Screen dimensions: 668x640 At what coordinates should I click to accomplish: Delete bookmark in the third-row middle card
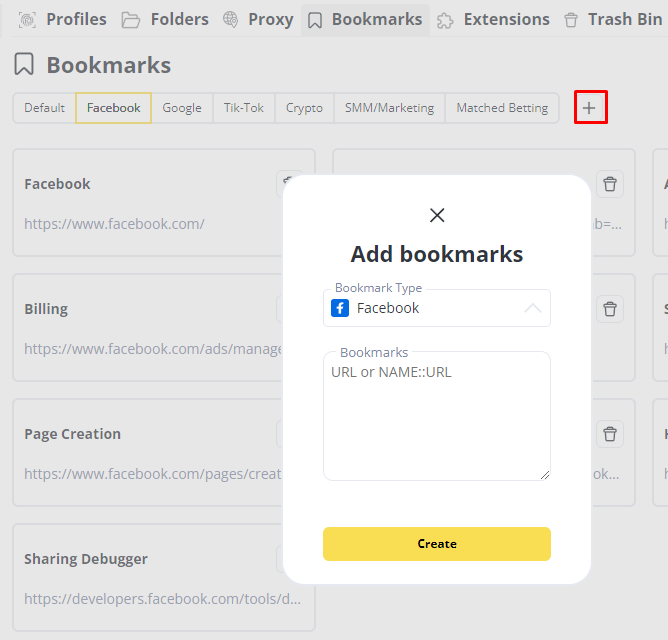tap(610, 434)
